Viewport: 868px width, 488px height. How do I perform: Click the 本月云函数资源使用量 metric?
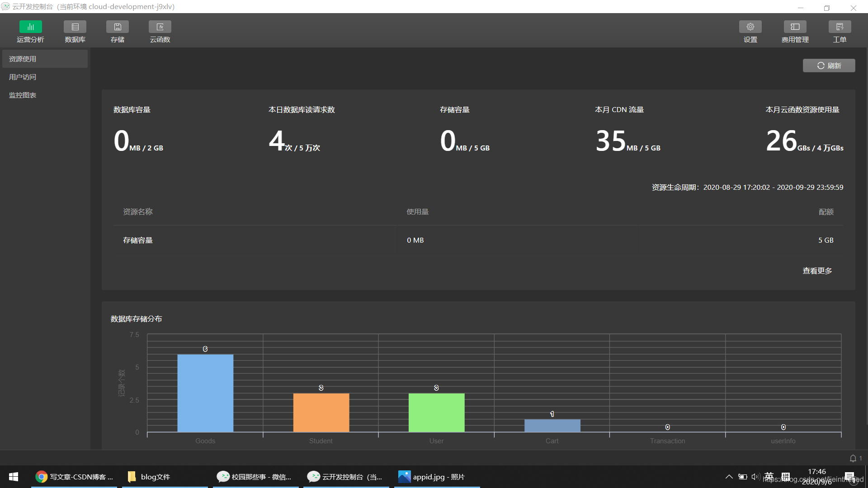click(804, 130)
